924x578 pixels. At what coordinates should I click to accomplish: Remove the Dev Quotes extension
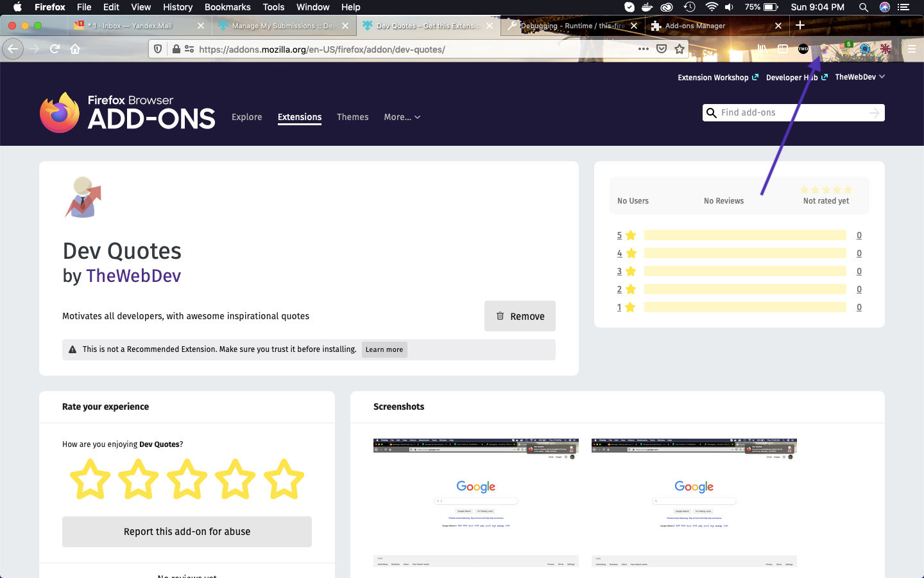[x=520, y=316]
